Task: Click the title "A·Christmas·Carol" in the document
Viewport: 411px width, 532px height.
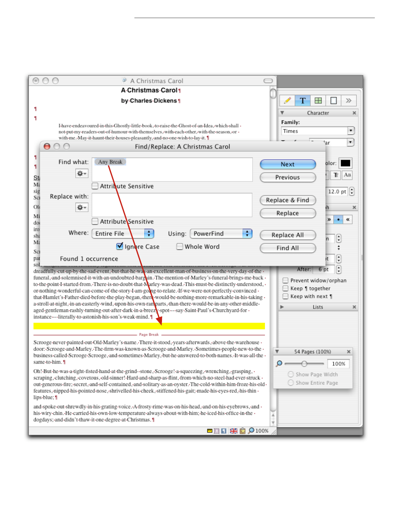Action: click(149, 90)
